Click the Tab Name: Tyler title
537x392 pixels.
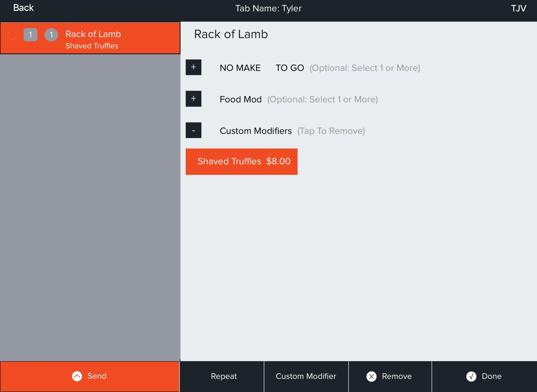coord(268,8)
